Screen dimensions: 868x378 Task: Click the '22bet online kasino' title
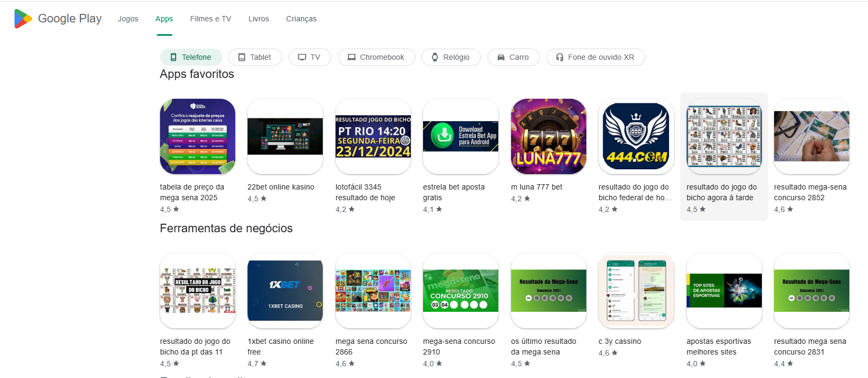[281, 187]
